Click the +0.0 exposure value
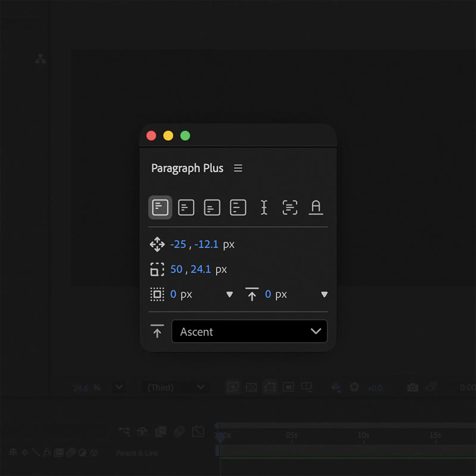 [375, 388]
